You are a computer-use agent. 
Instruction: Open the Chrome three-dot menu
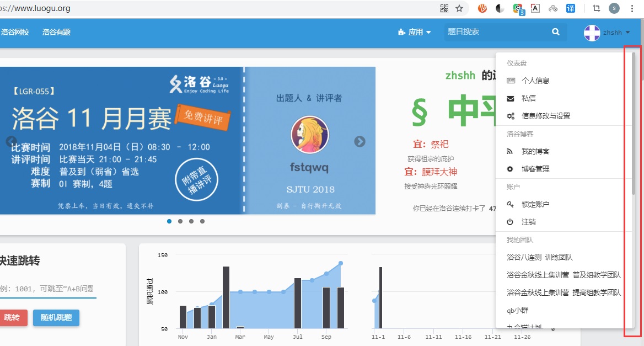click(632, 8)
